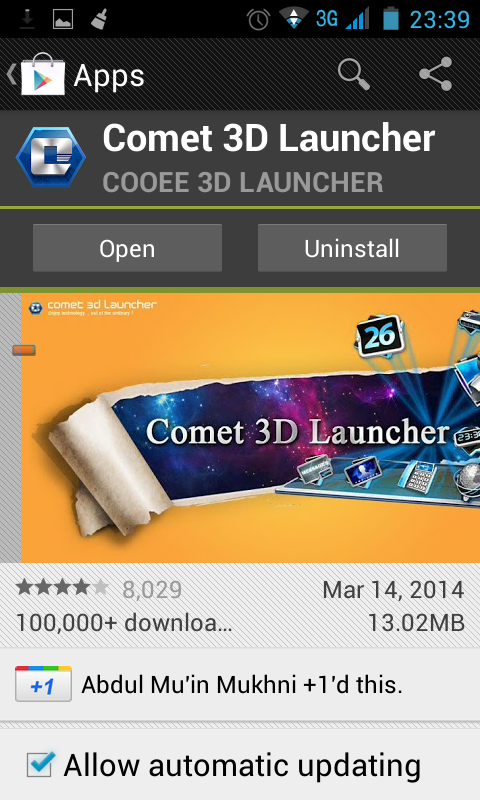Image resolution: width=480 pixels, height=800 pixels.
Task: View the Comet 3D Launcher promo banner
Action: pos(250,428)
